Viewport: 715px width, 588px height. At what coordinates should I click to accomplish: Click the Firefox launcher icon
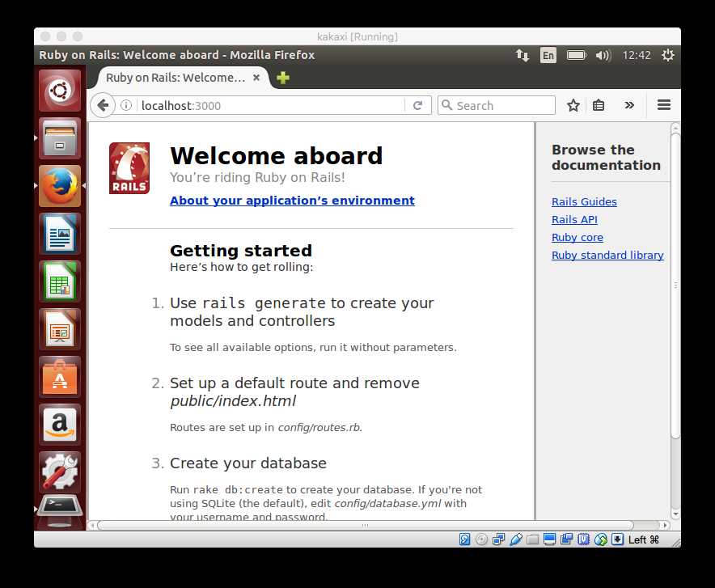(60, 186)
